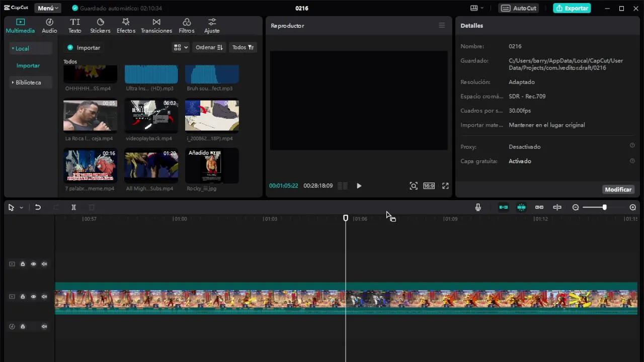
Task: Click the player zoom scan icon
Action: (x=414, y=186)
